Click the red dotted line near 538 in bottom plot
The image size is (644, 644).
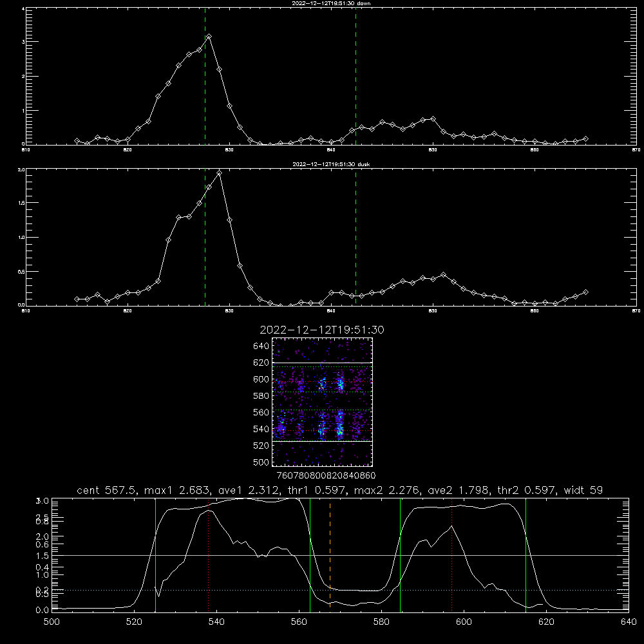point(208,555)
